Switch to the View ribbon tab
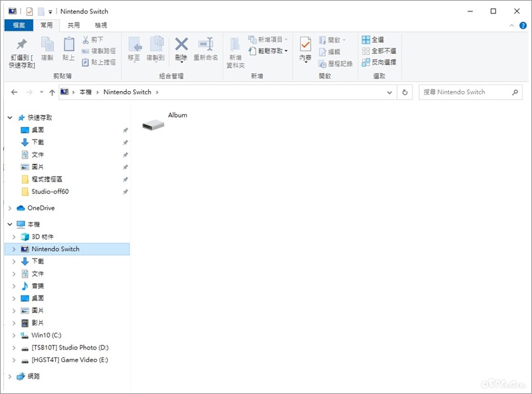Viewport: 532px width, 394px height. (101, 25)
